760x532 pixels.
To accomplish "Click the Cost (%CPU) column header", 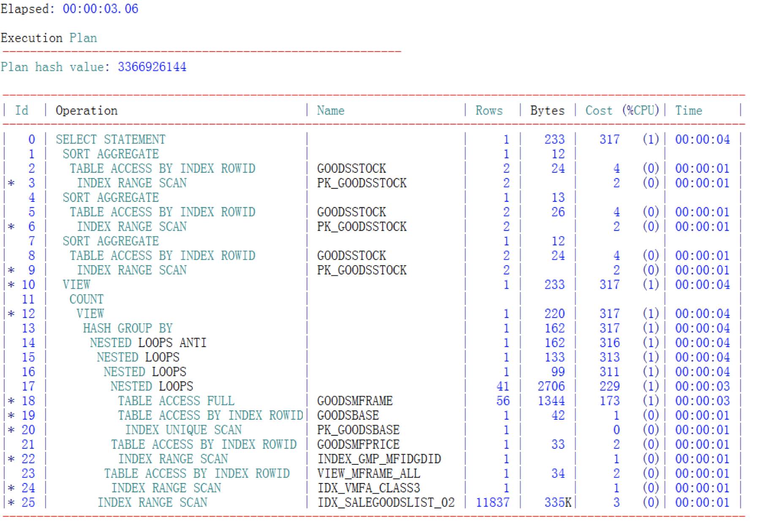I will (622, 111).
